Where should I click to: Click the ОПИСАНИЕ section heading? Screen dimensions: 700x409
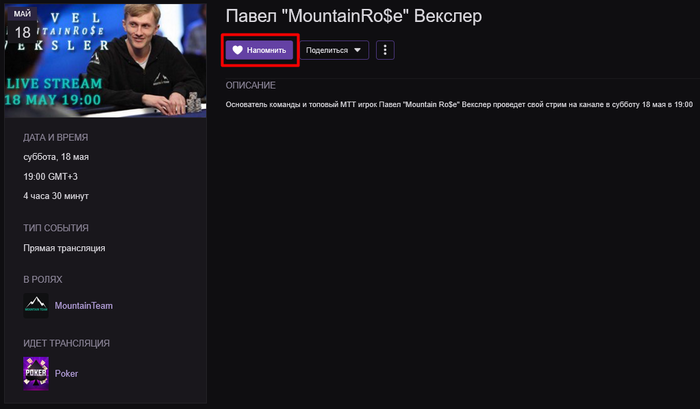pos(250,85)
